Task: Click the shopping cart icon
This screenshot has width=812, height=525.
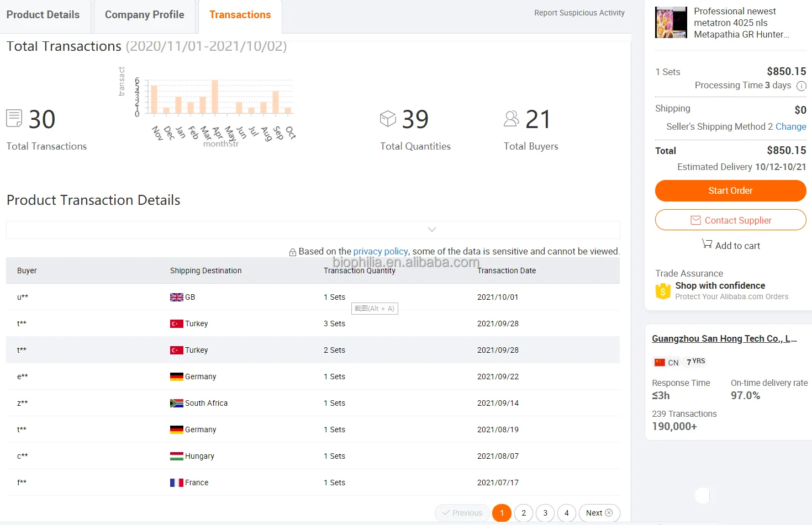Action: (707, 243)
